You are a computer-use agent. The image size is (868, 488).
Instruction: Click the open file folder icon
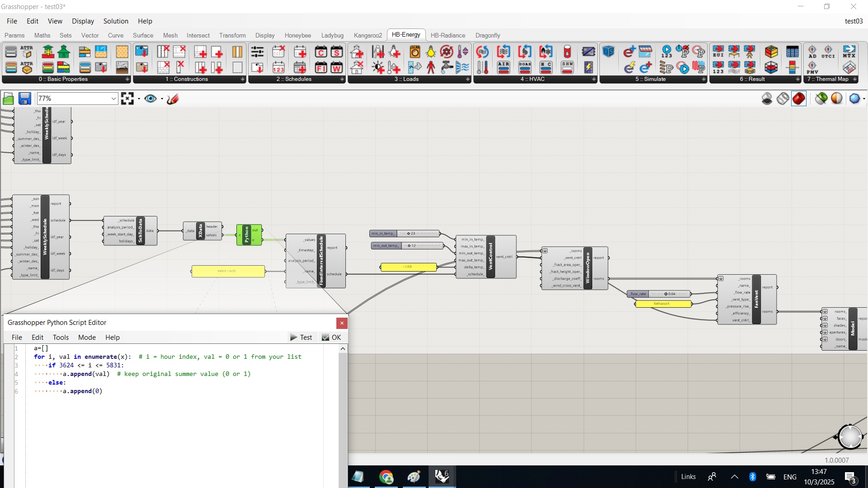click(8, 99)
